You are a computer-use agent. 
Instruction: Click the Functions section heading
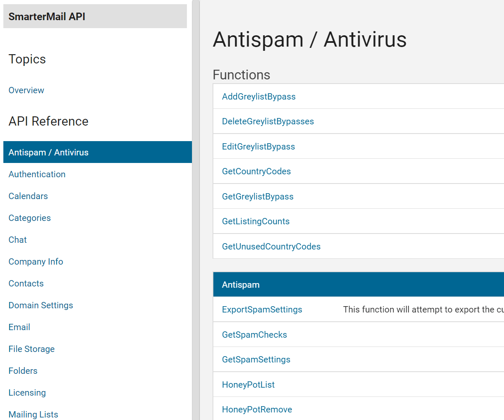coord(241,75)
